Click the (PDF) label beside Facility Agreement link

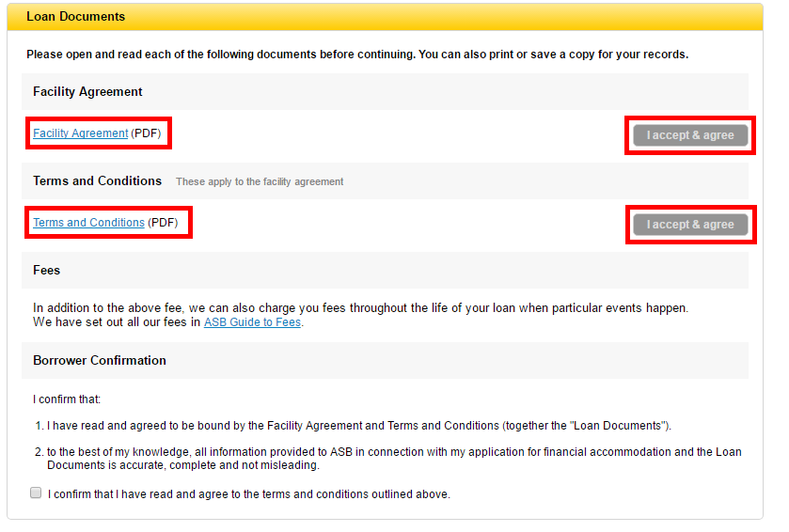pyautogui.click(x=146, y=133)
